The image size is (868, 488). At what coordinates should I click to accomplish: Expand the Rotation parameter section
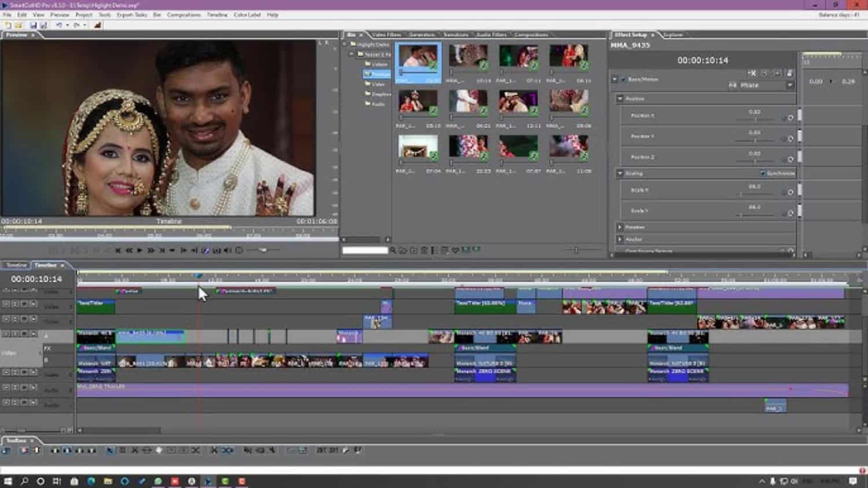pyautogui.click(x=620, y=227)
